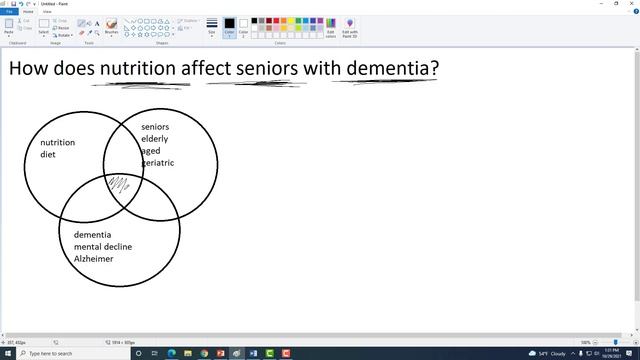
Task: Pick the orange color swatch
Action: coord(284,21)
